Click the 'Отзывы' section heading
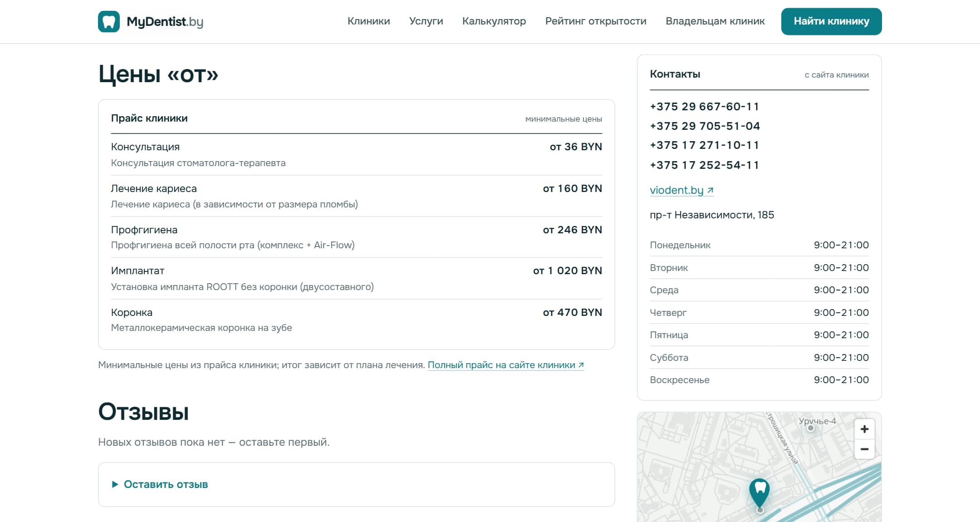 (143, 412)
